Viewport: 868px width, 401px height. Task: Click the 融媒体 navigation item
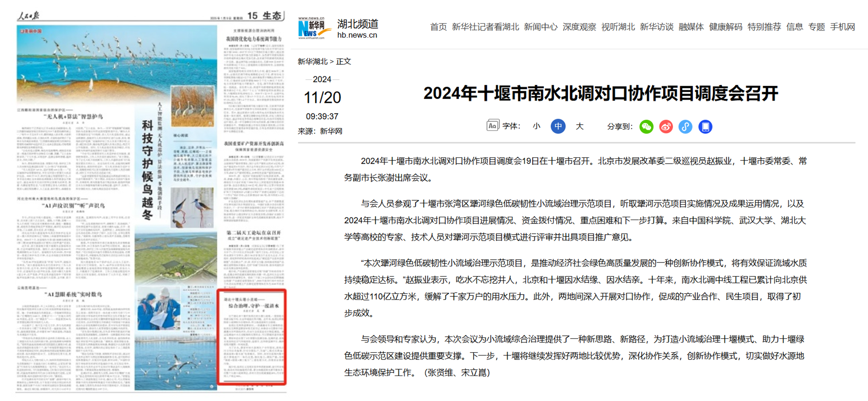click(691, 27)
